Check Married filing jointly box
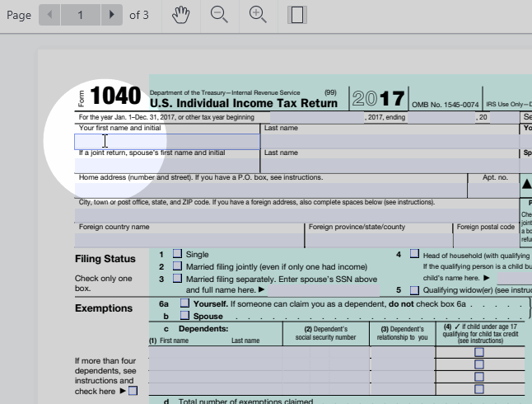 (177, 267)
